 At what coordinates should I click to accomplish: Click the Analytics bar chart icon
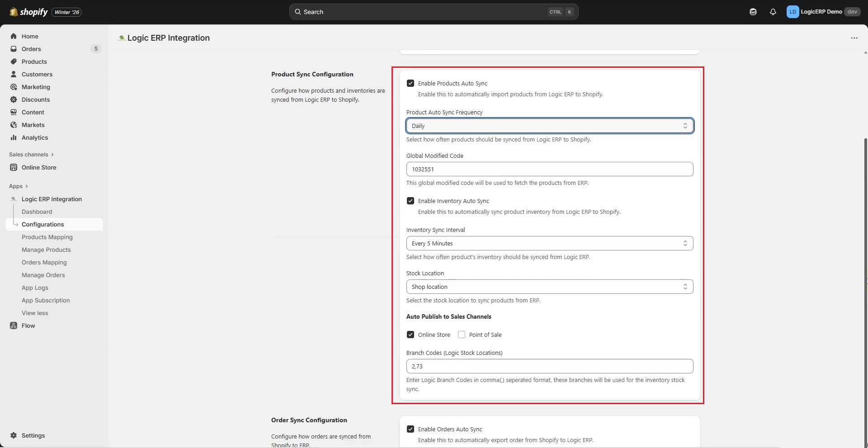(14, 137)
